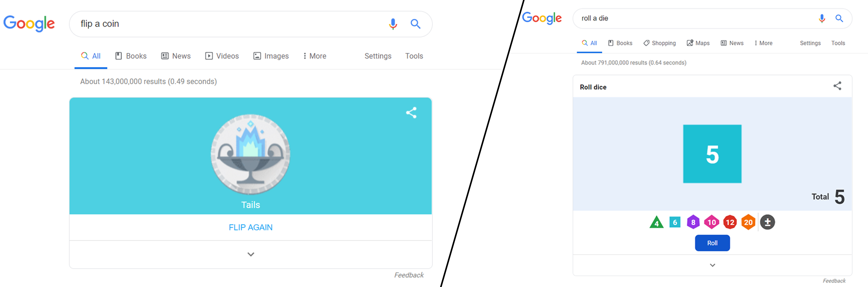868x287 pixels.
Task: Click the microphone in 'flip a coin' search
Action: point(393,24)
